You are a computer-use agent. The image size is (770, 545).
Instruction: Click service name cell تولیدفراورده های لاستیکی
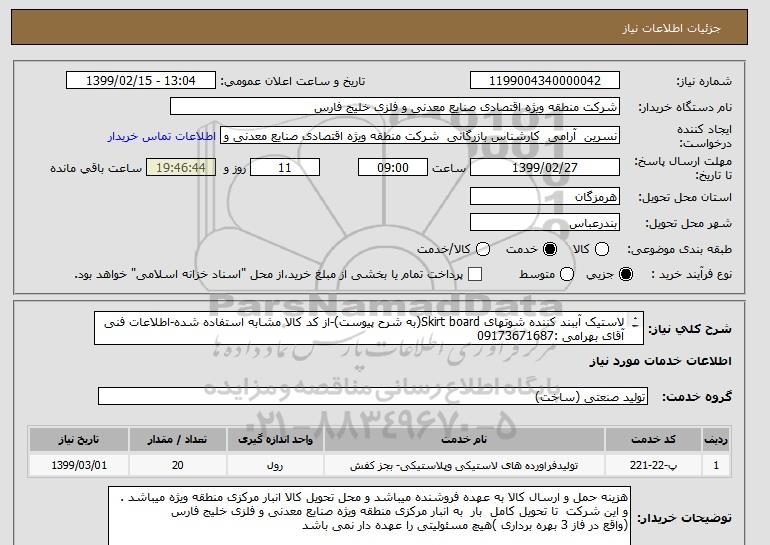(x=464, y=465)
